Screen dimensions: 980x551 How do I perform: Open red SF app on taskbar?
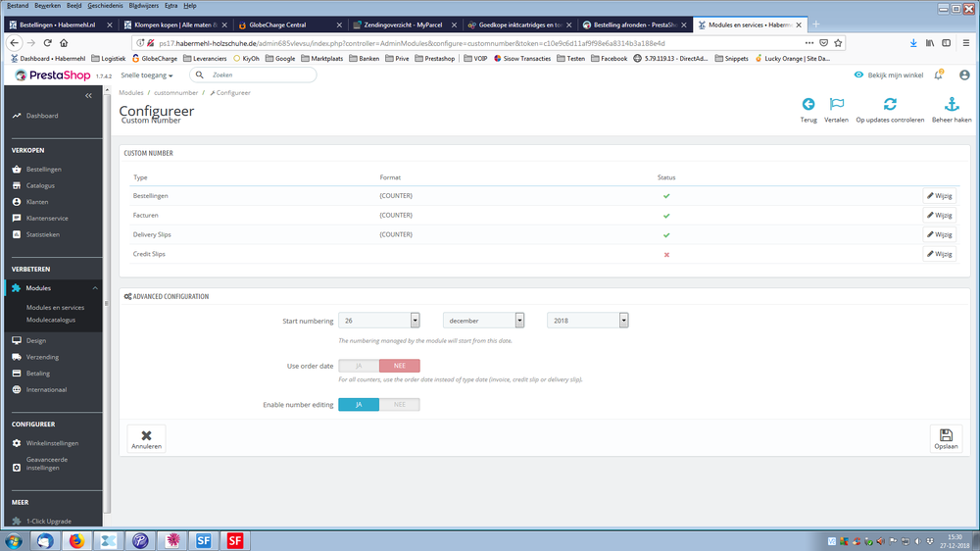[x=235, y=540]
